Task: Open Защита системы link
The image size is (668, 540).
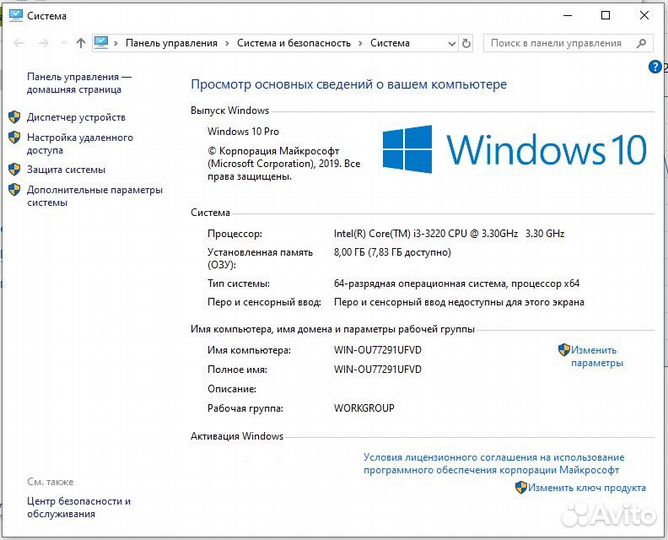Action: (66, 169)
